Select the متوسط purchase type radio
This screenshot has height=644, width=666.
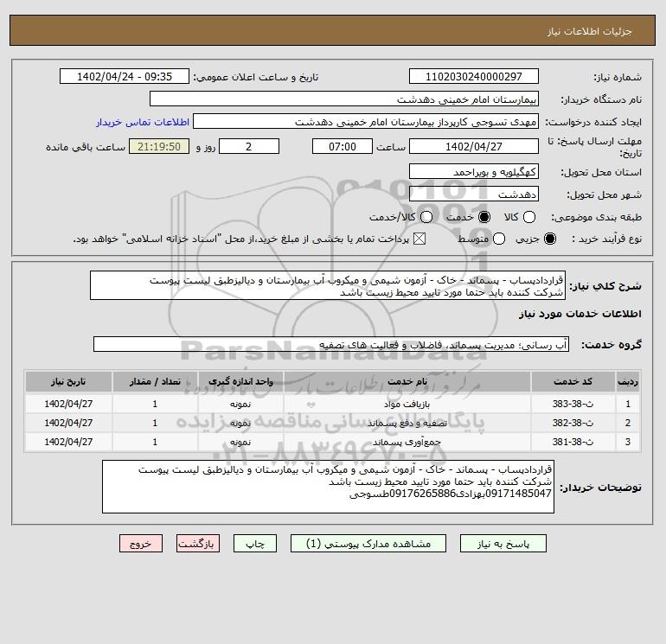[x=499, y=239]
